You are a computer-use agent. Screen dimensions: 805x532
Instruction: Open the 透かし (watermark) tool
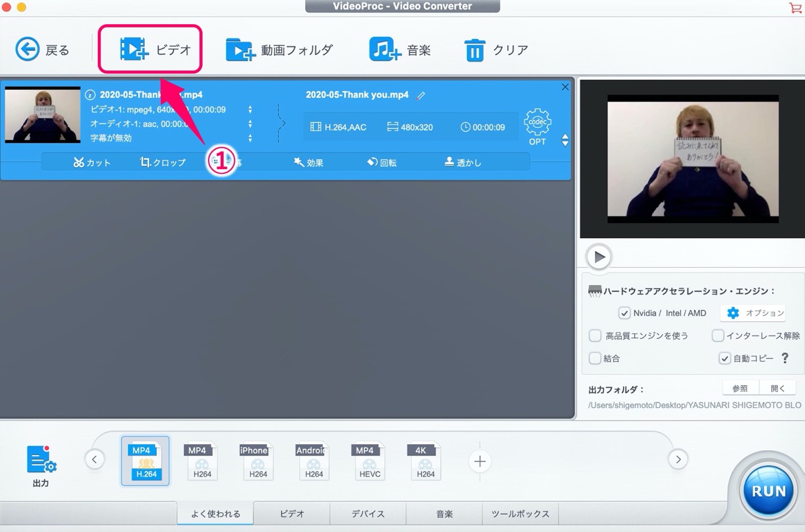pyautogui.click(x=463, y=162)
